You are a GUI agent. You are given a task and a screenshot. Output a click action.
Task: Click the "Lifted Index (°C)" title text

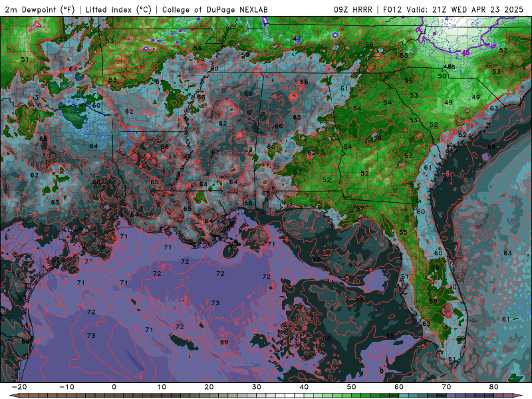pyautogui.click(x=118, y=10)
